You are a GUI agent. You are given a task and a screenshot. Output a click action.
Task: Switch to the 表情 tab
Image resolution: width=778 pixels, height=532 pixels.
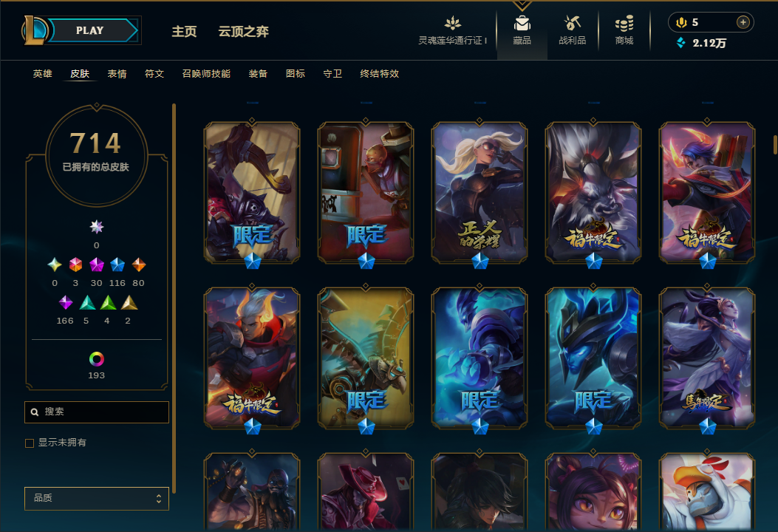117,73
